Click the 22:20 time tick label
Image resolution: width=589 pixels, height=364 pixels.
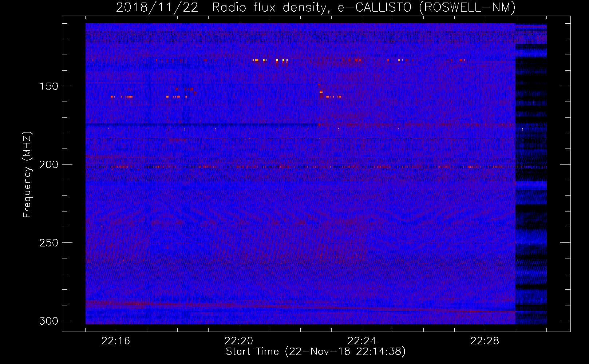239,341
